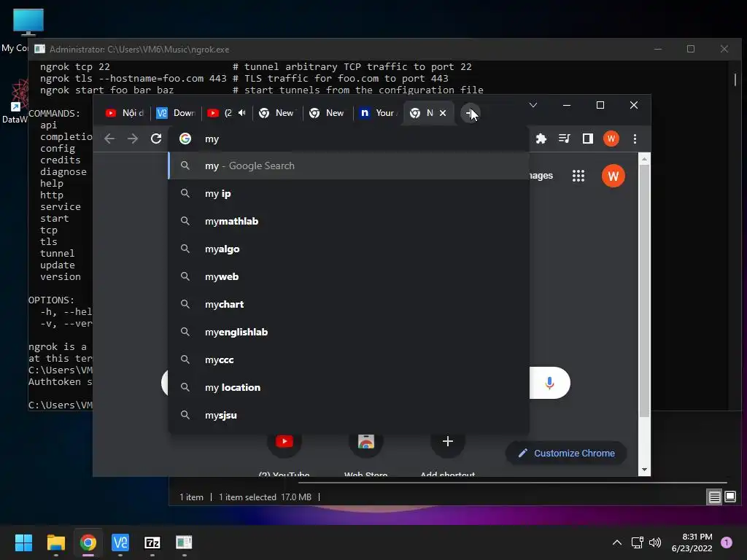This screenshot has height=560, width=747.
Task: Select 'my - Google Search' suggestion
Action: pyautogui.click(x=349, y=166)
